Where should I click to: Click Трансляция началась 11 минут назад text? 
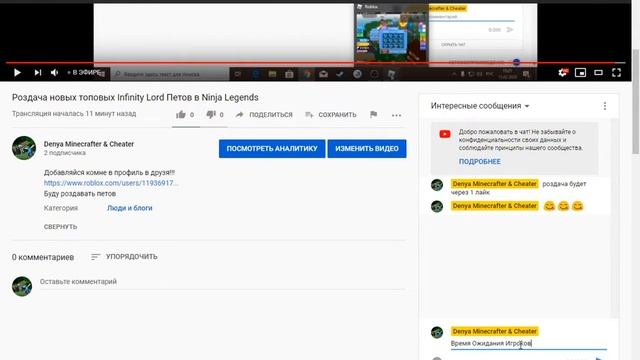pos(74,113)
